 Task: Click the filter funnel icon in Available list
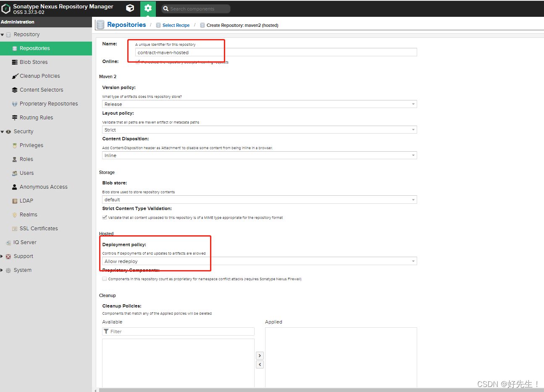click(x=106, y=331)
